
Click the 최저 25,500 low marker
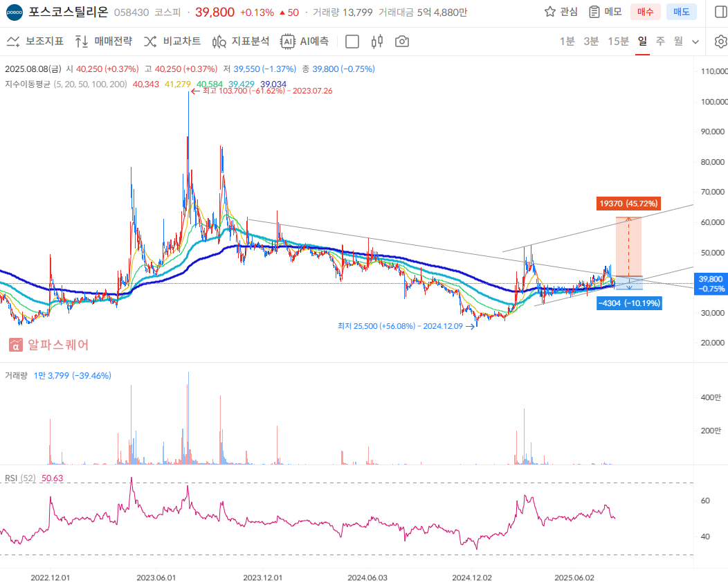pos(406,326)
